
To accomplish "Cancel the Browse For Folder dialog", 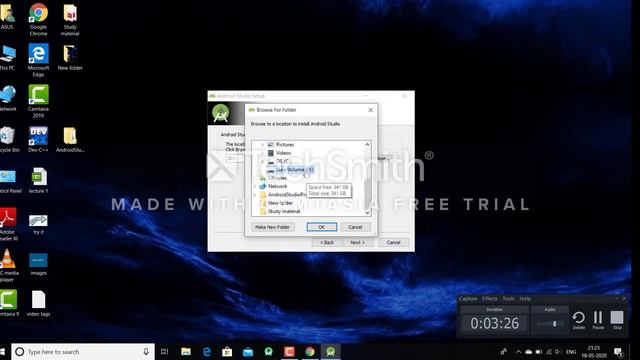I will [355, 227].
